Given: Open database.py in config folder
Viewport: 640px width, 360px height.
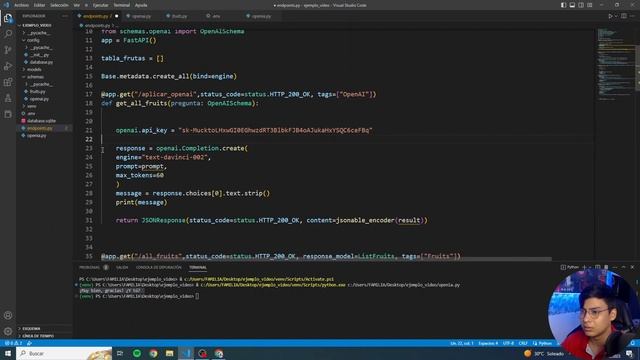Looking at the screenshot, I should (41, 62).
